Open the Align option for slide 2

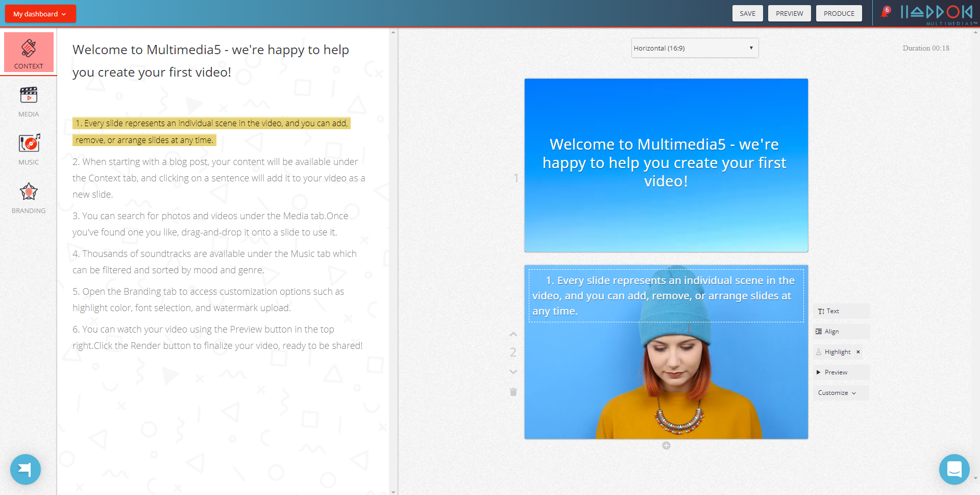click(x=841, y=332)
